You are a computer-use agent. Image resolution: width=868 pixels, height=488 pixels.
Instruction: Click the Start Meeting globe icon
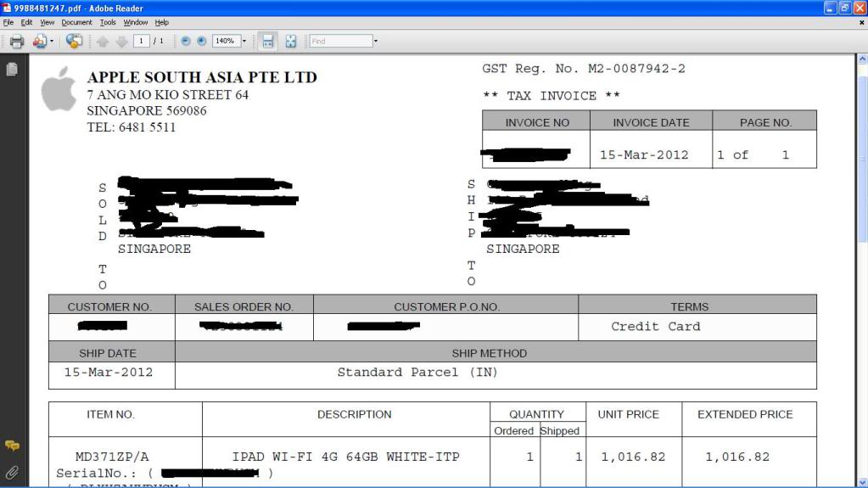tap(74, 41)
